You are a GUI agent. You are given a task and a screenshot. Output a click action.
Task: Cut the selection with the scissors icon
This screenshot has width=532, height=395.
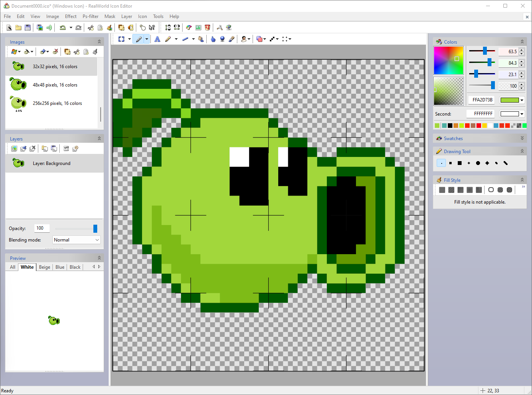pos(91,28)
